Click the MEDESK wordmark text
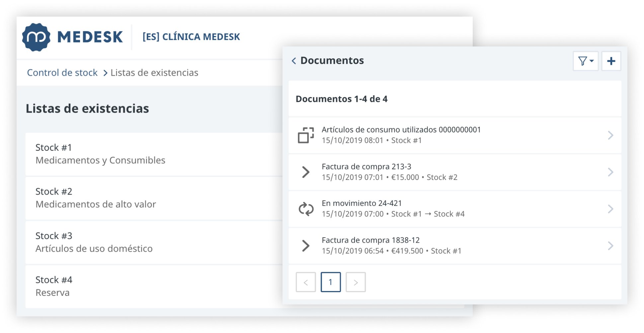644x333 pixels. click(90, 37)
